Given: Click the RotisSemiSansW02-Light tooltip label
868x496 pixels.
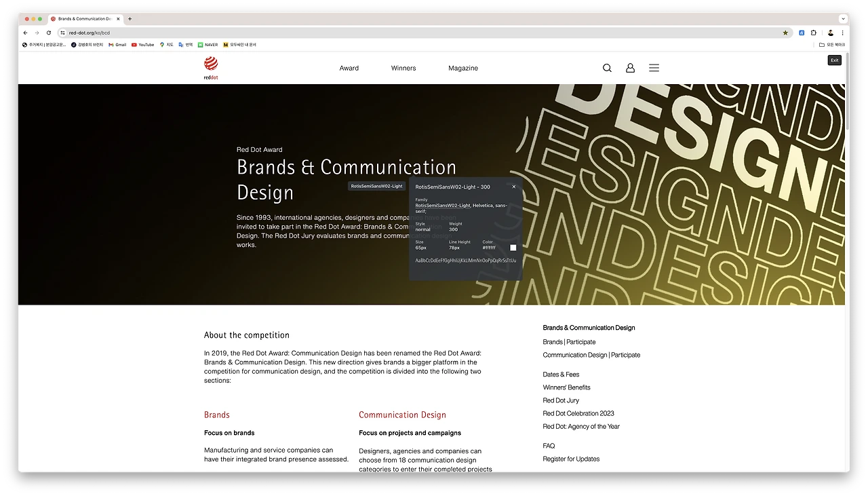Looking at the screenshot, I should click(x=376, y=186).
